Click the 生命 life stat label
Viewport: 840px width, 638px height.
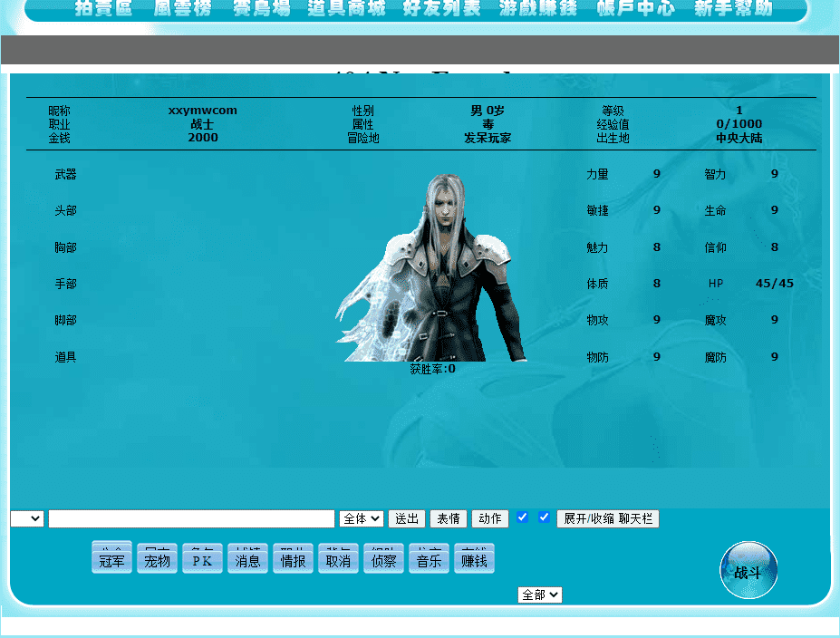pyautogui.click(x=715, y=210)
